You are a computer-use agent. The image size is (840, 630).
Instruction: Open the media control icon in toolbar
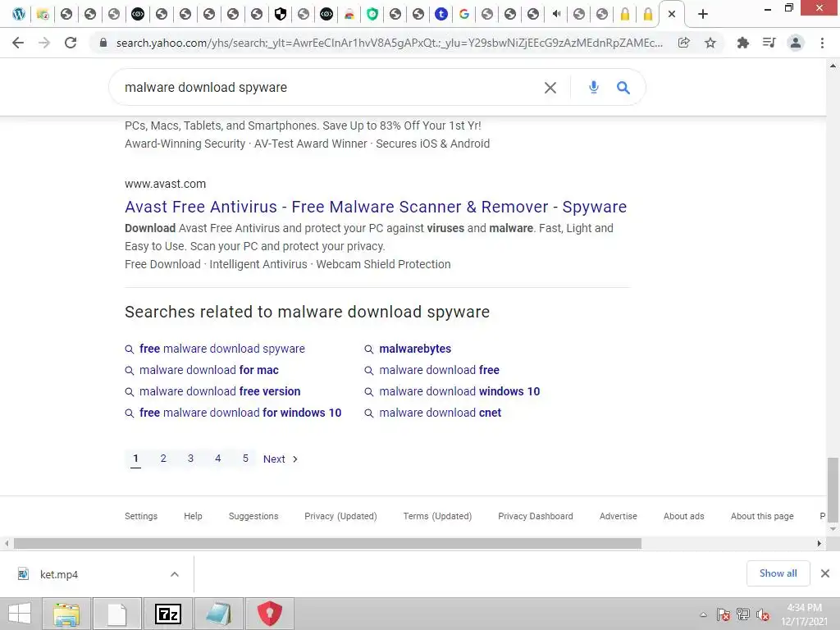pyautogui.click(x=769, y=43)
